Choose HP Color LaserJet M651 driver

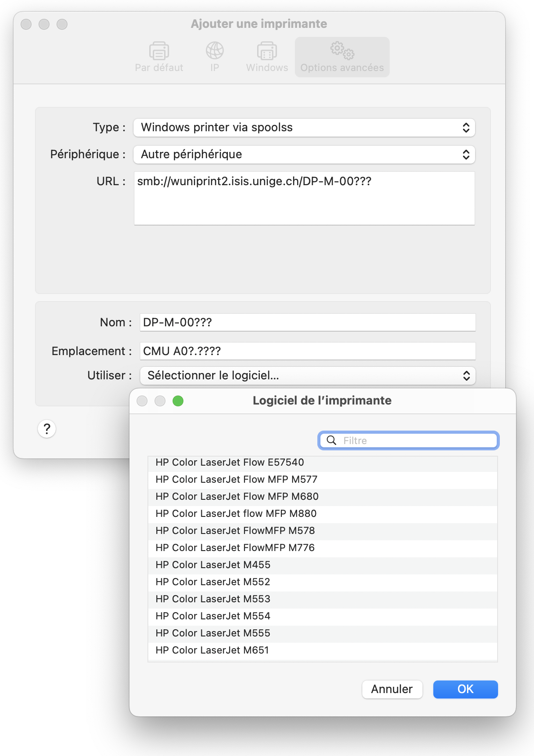coord(322,651)
